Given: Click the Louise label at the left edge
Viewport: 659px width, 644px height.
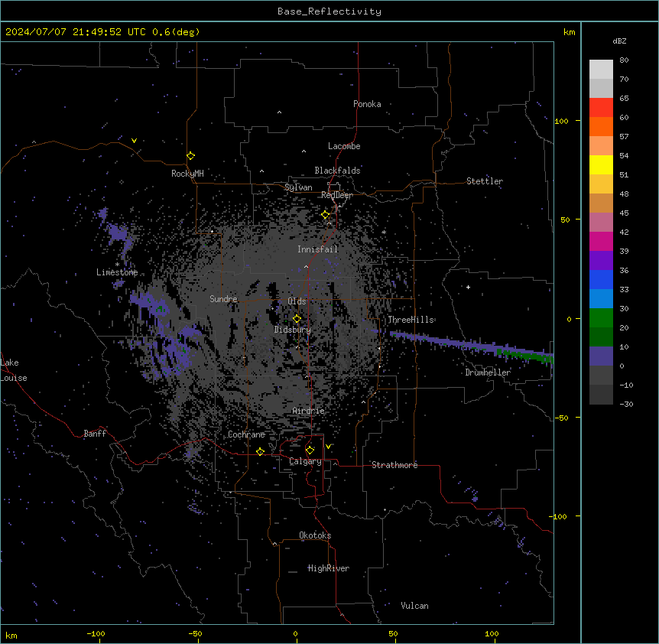Looking at the screenshot, I should (x=14, y=378).
